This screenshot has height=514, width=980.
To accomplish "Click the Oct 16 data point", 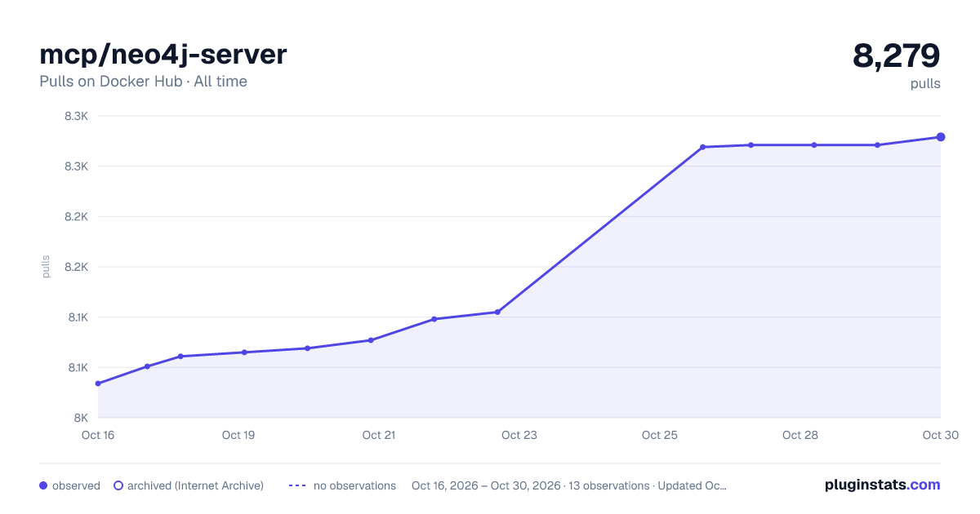I will click(98, 383).
